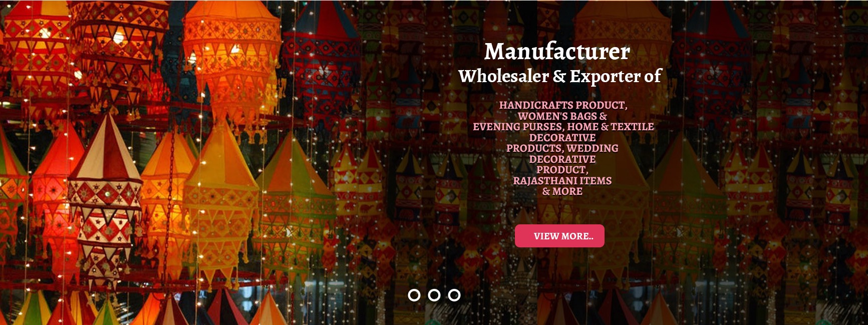Viewport: 868px width, 325px height.
Task: Click the DECORATIVE line below PRODUCTS, WEDDING
Action: pyautogui.click(x=562, y=159)
